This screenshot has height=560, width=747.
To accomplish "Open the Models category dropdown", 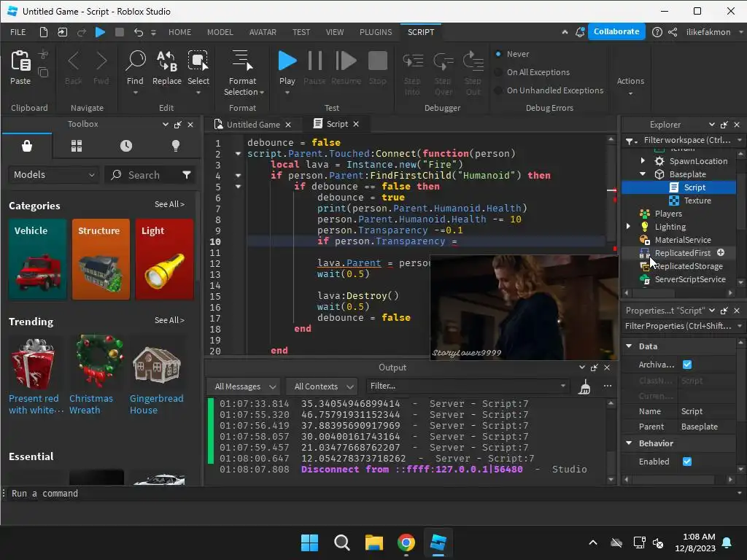I will (54, 175).
